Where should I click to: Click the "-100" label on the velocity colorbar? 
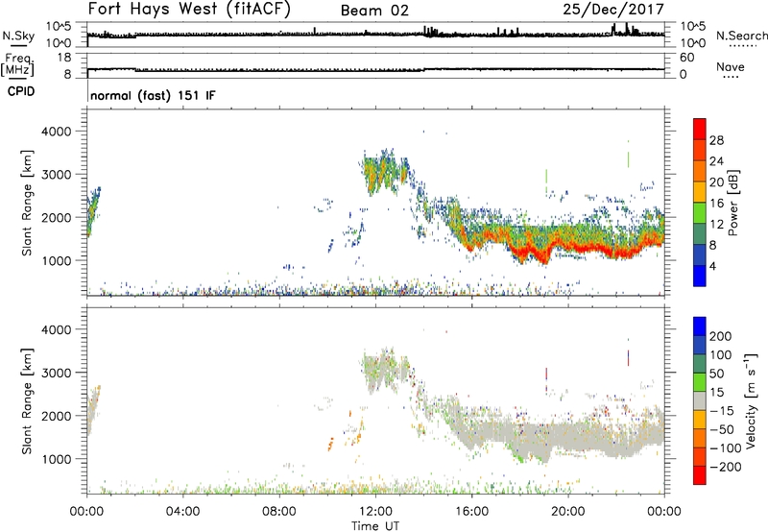[x=726, y=448]
